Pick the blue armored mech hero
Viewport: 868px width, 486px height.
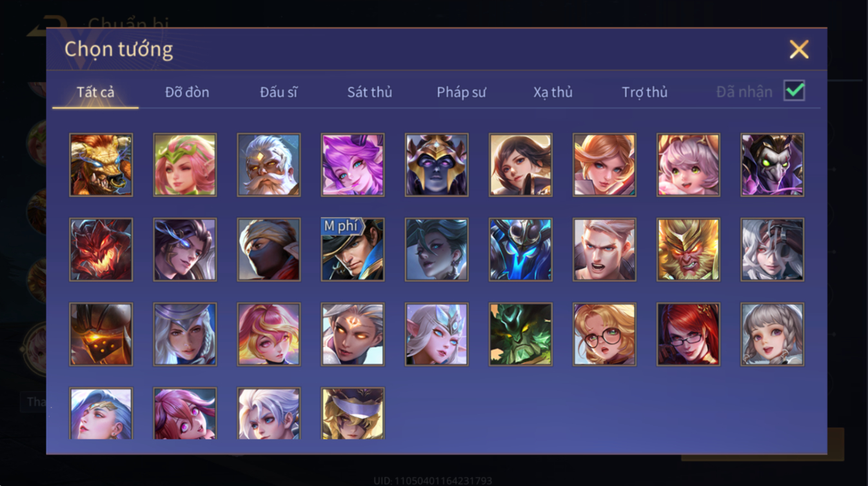(520, 249)
